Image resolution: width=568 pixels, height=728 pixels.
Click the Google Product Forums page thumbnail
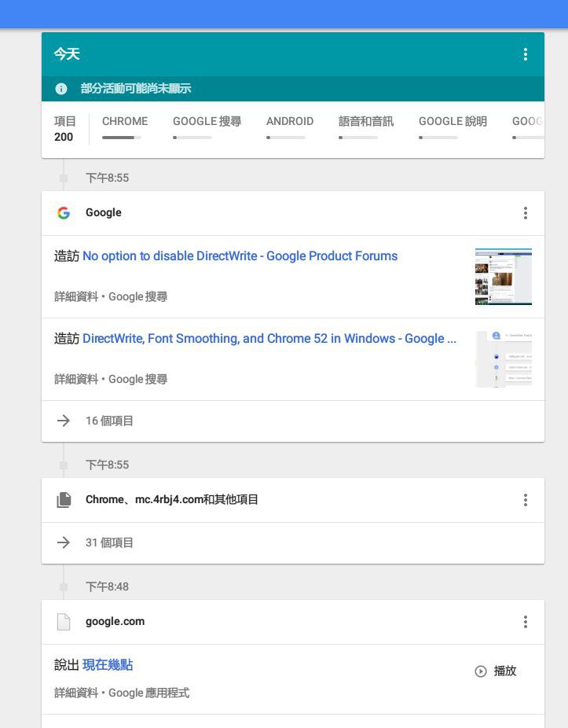(x=503, y=277)
